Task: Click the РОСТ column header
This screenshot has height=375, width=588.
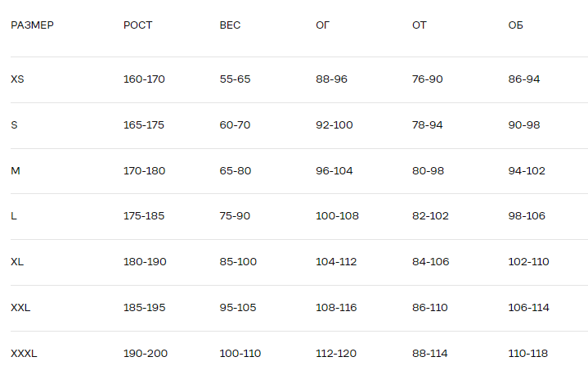Action: 137,25
